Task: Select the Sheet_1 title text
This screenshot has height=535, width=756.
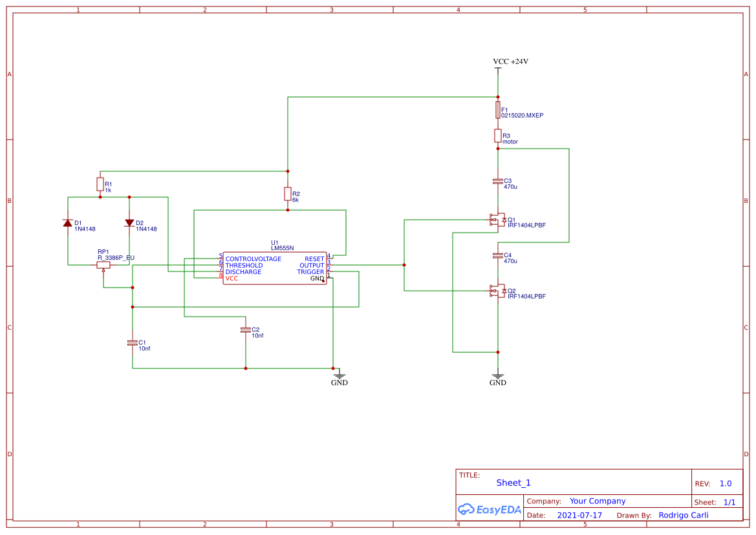Action: 513,483
